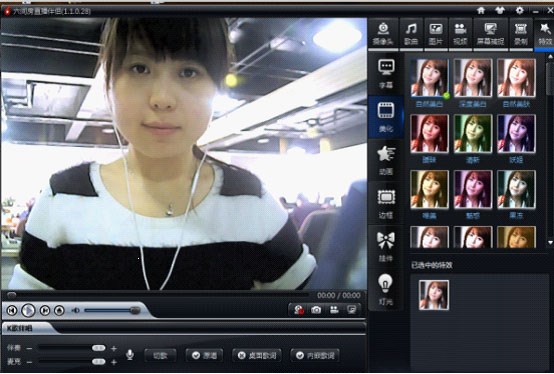Click the down arrow of effects scrollbar

coord(550,243)
